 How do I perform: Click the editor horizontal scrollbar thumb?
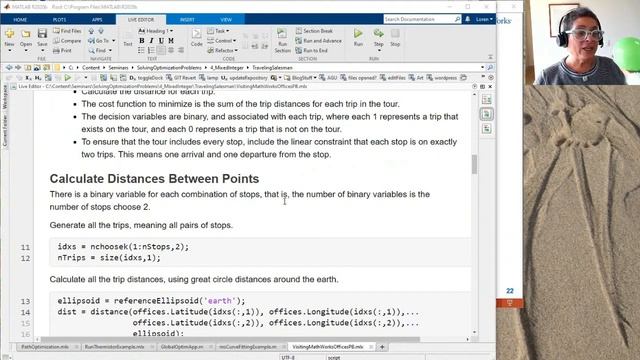230,339
